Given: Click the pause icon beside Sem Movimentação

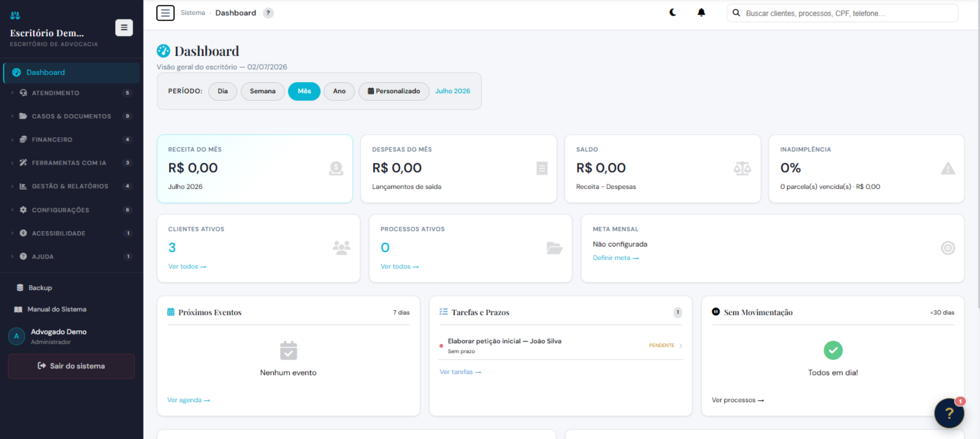Looking at the screenshot, I should 716,312.
